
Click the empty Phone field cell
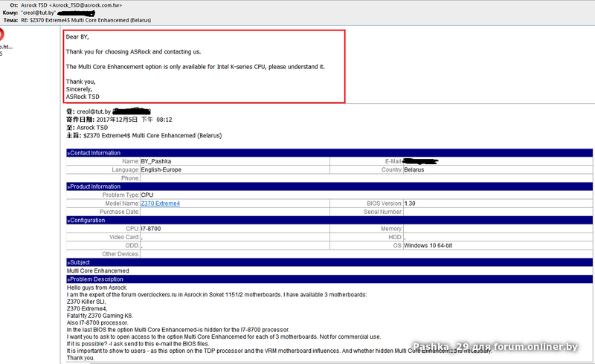pos(366,178)
